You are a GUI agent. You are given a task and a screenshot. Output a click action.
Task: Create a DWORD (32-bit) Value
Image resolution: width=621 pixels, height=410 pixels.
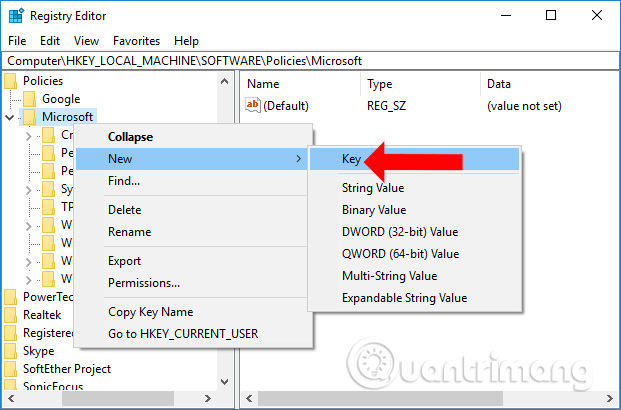pyautogui.click(x=400, y=232)
